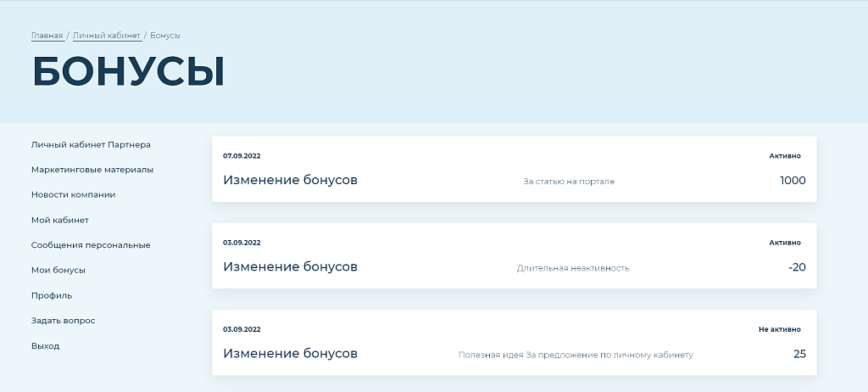Image resolution: width=868 pixels, height=392 pixels.
Task: Click the 25 bonus amount
Action: point(799,354)
